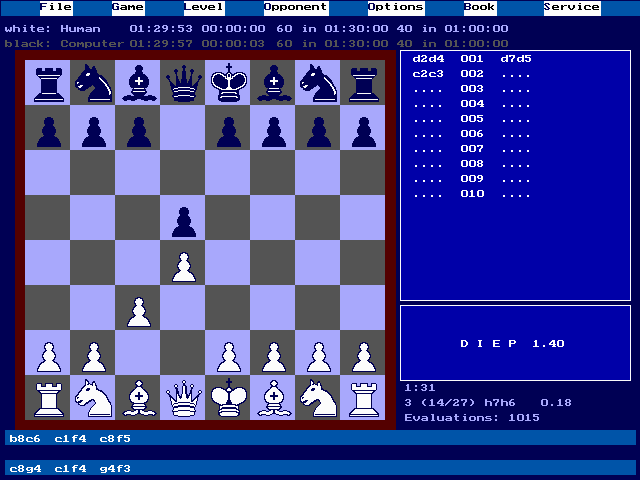
Task: Select the white rook on a1
Action: point(49,399)
